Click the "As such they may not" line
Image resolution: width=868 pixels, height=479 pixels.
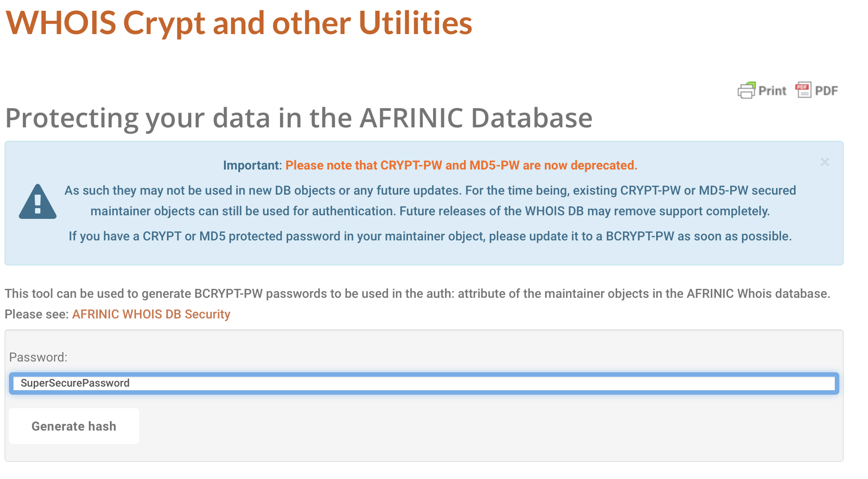pyautogui.click(x=430, y=191)
